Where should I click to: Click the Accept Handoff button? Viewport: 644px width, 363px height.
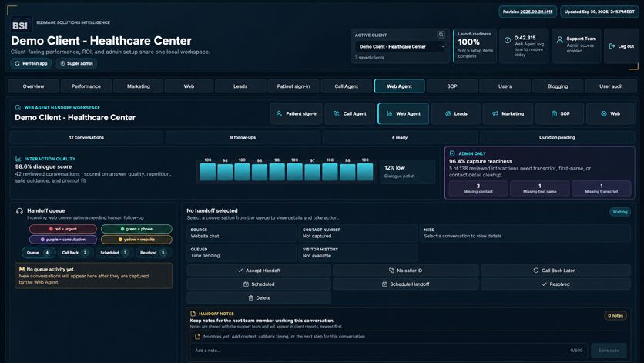pos(259,271)
